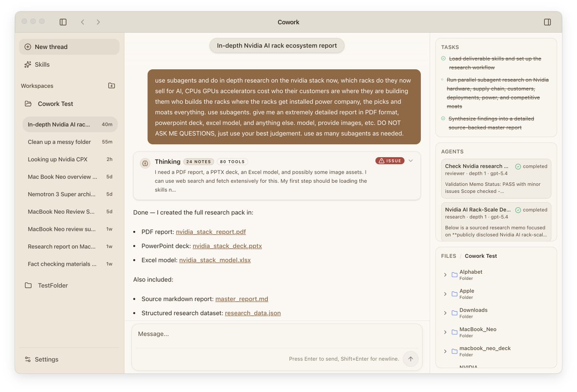Expand the Downloads folder chevron

(445, 313)
